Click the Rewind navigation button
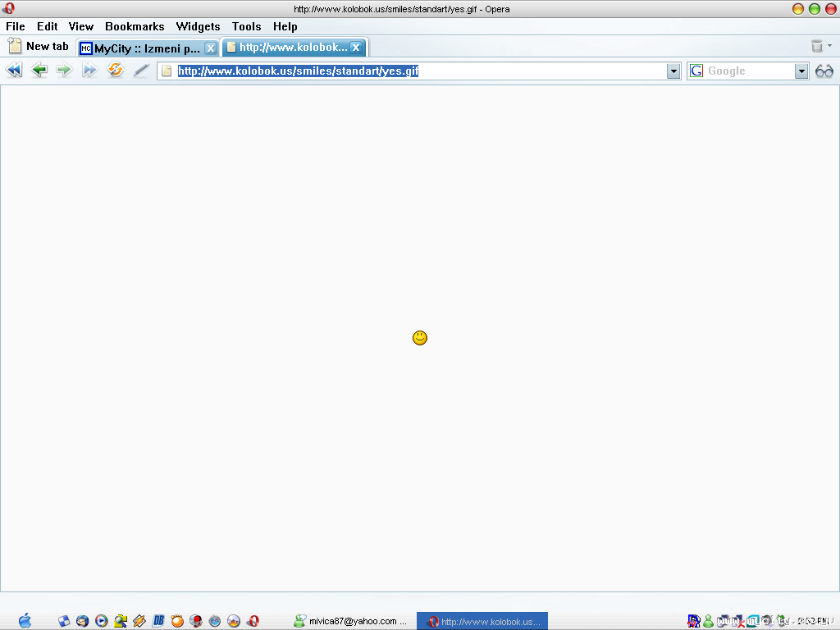The image size is (840, 630). [14, 71]
